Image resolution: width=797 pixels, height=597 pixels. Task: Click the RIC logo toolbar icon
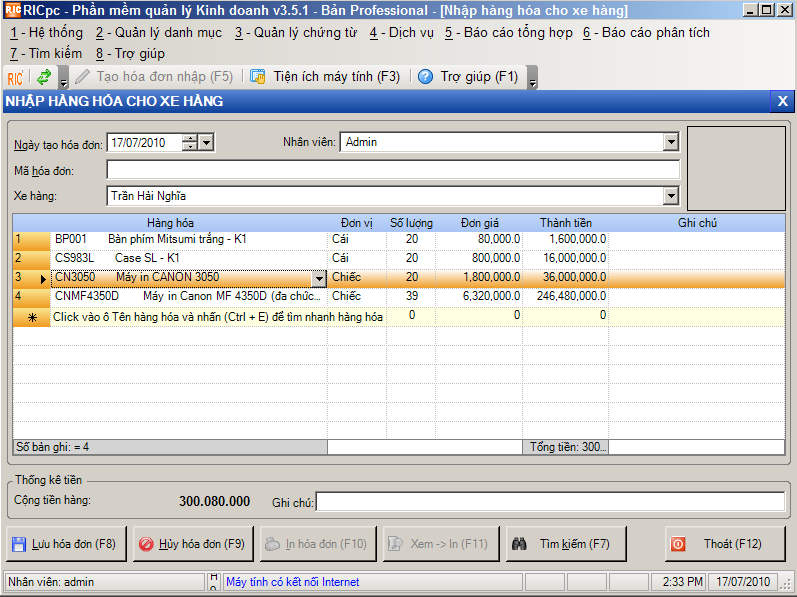tap(15, 77)
